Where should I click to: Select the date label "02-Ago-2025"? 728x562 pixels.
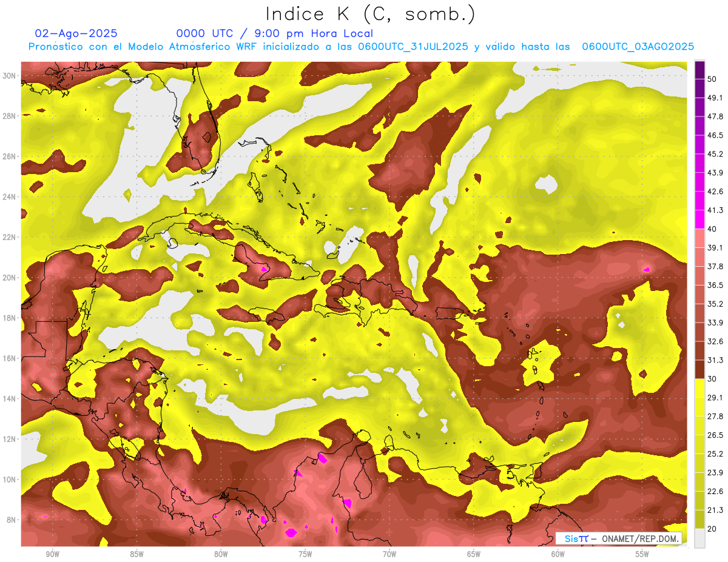tap(76, 33)
